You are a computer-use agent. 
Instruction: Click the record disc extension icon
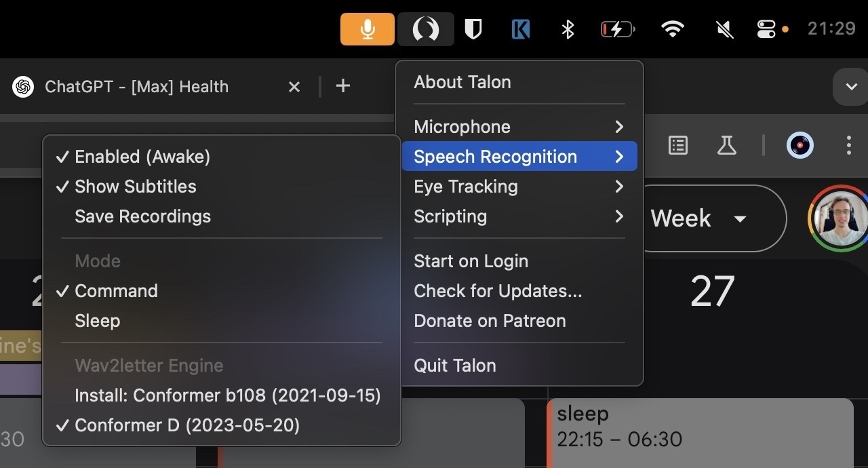[x=800, y=145]
